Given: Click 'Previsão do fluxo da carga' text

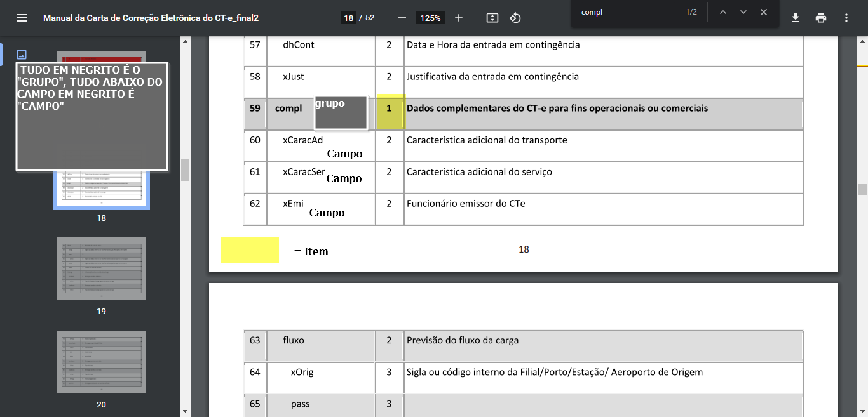Looking at the screenshot, I should tap(463, 340).
